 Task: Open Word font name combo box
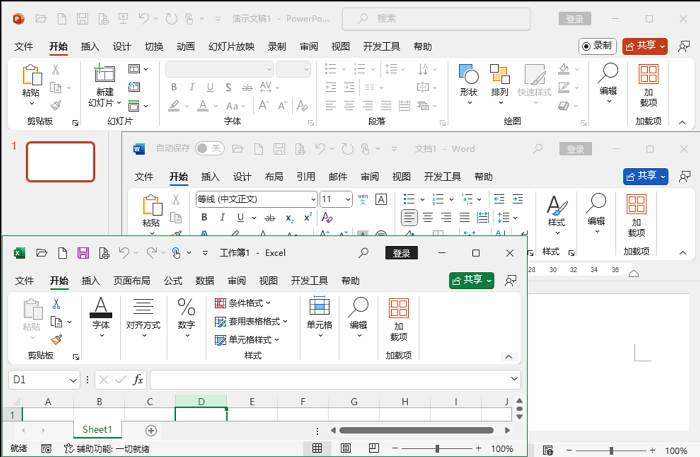[x=256, y=199]
